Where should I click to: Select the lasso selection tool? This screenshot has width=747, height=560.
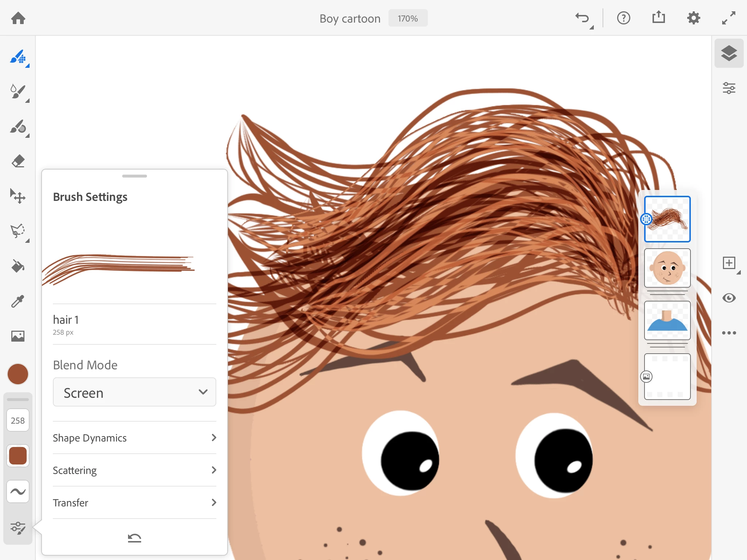(18, 231)
